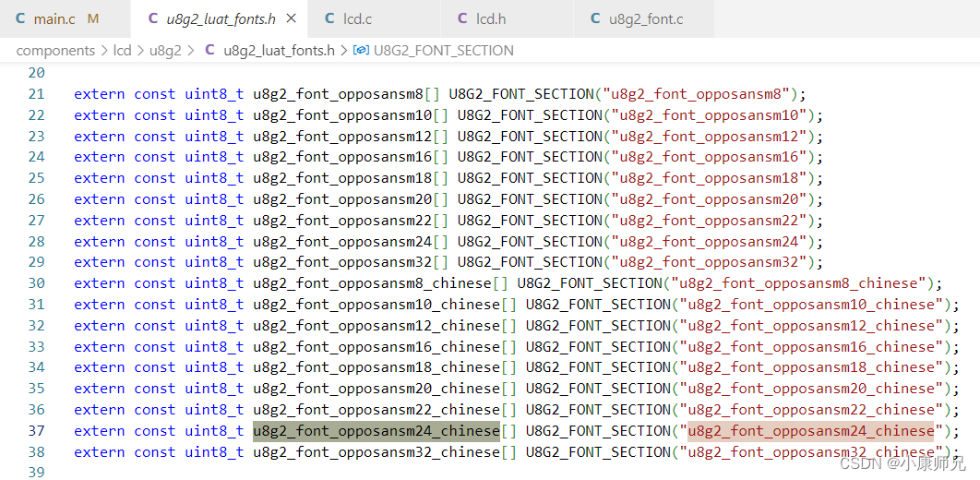Open the lcd.h tab
Image resolution: width=980 pixels, height=480 pixels.
507,18
